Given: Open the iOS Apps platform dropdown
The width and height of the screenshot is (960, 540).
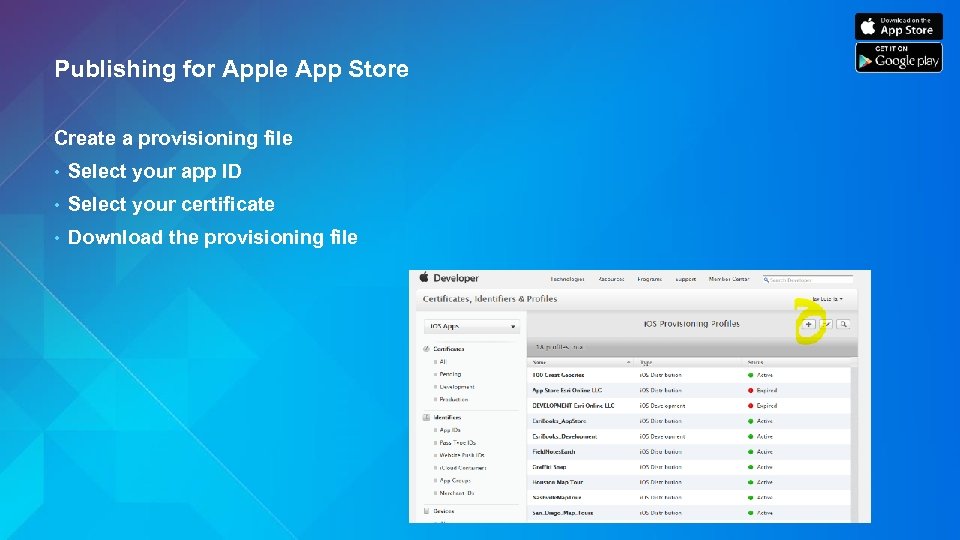Looking at the screenshot, I should tap(471, 326).
